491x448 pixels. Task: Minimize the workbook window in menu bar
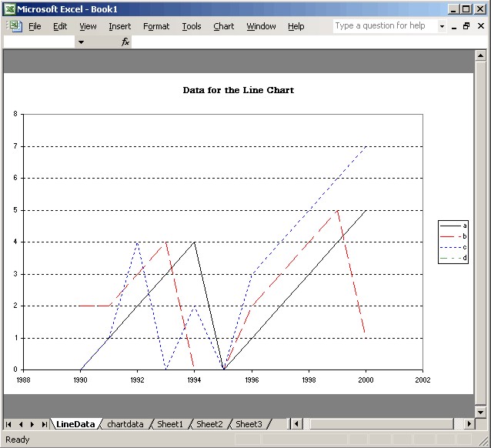click(x=454, y=26)
